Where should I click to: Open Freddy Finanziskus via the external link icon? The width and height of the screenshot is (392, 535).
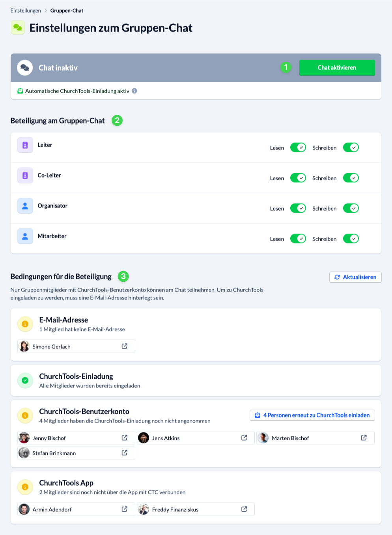[x=244, y=509]
